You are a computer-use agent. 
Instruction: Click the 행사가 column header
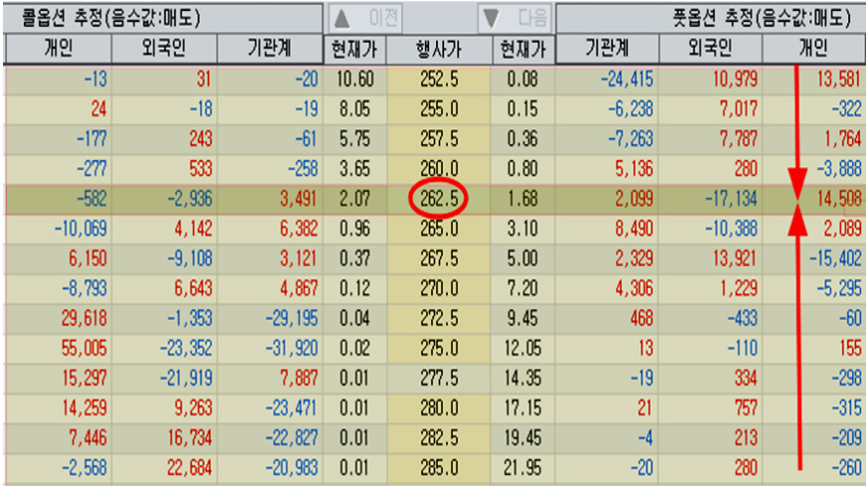pos(438,49)
